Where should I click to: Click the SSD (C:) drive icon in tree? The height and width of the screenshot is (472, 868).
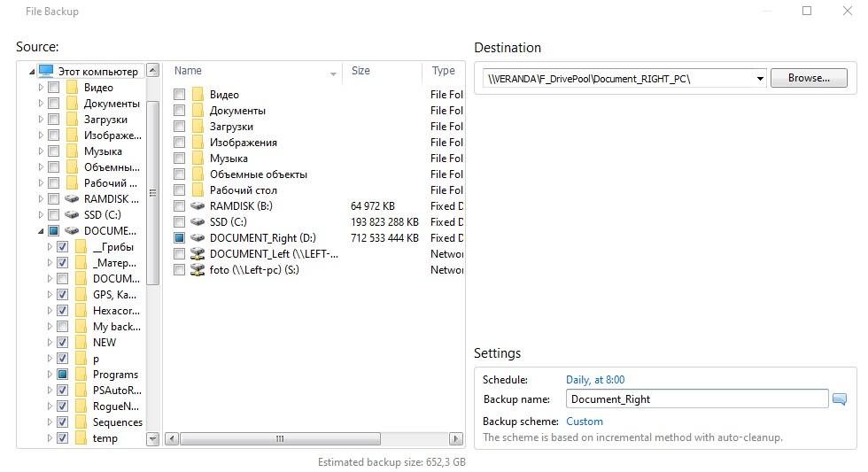(72, 214)
